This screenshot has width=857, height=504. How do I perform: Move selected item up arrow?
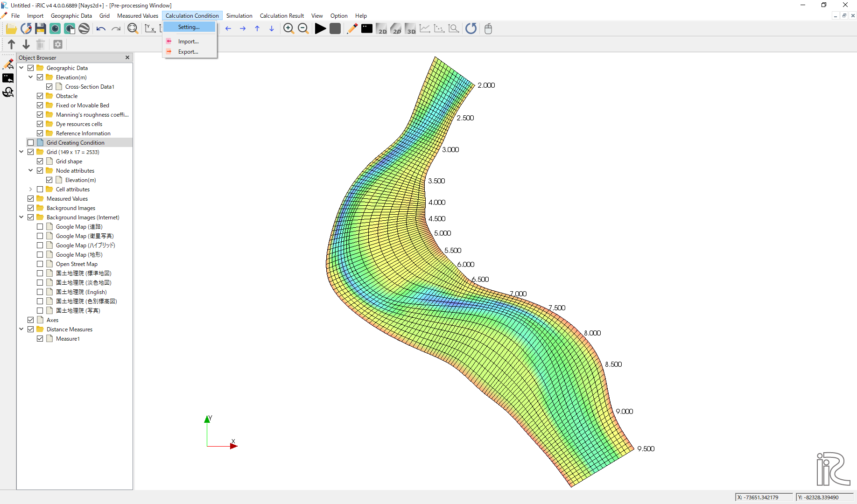click(12, 44)
